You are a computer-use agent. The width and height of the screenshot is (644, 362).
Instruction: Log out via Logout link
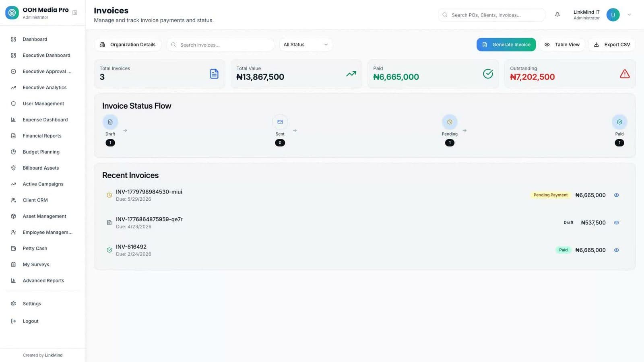click(43, 321)
